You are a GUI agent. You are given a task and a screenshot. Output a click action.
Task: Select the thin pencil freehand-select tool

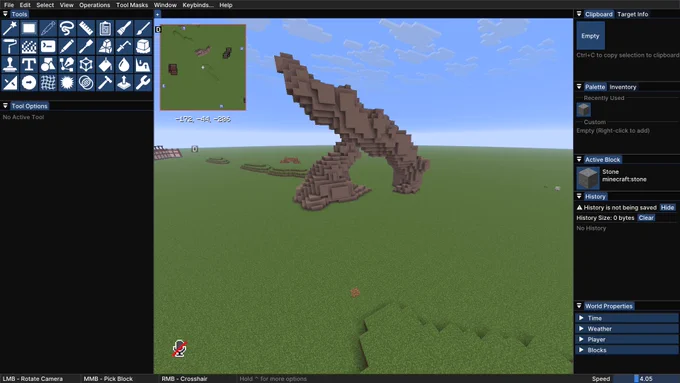[48, 29]
